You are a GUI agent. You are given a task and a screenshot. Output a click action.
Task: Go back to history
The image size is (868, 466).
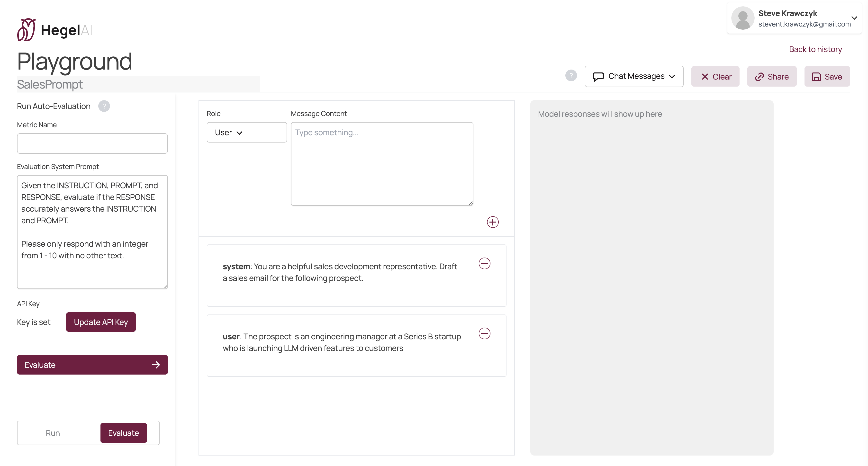(815, 50)
